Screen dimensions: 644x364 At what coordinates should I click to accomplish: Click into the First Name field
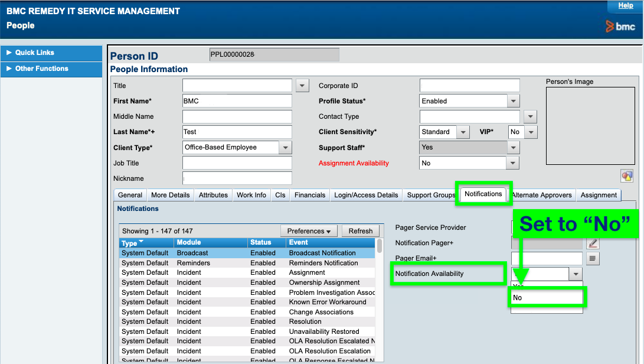pos(237,101)
